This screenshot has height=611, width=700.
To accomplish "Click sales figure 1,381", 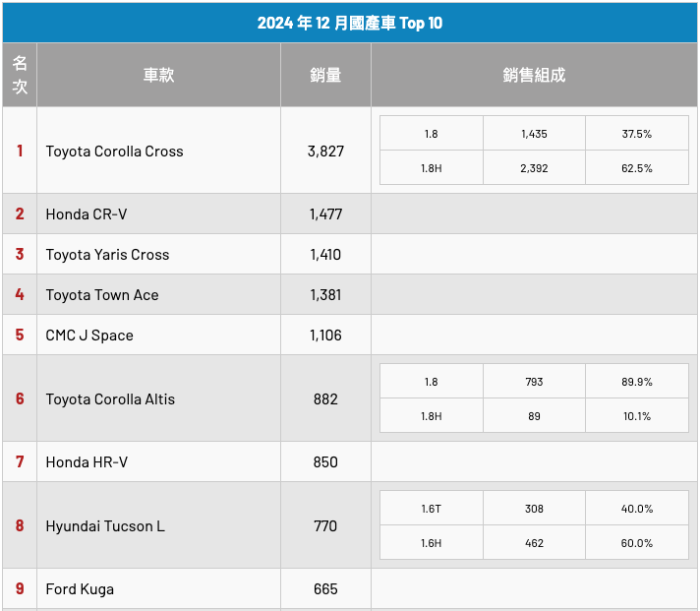I will click(325, 295).
